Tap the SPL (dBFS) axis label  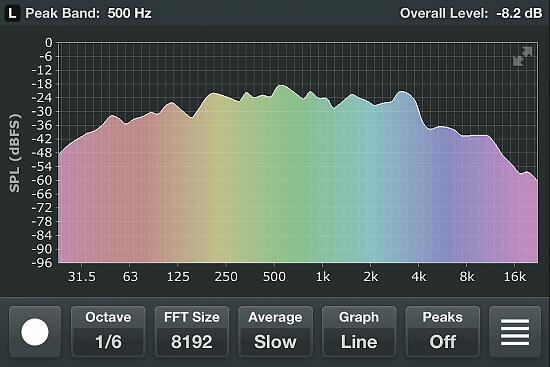[x=15, y=153]
